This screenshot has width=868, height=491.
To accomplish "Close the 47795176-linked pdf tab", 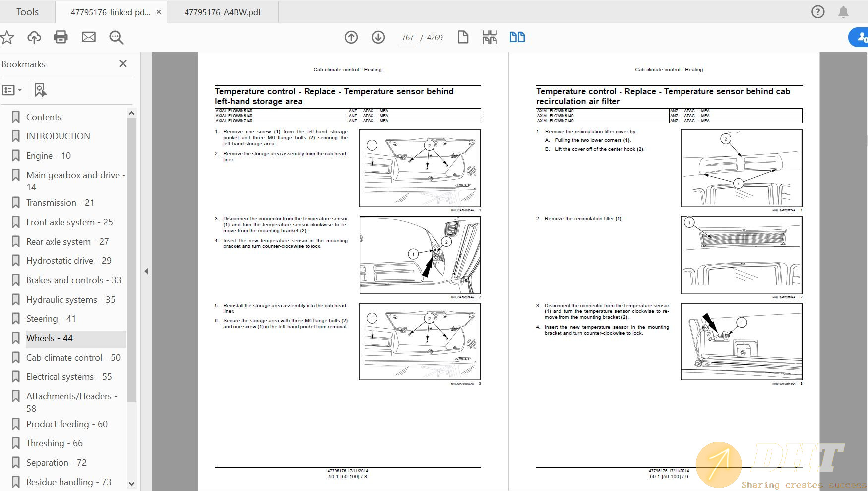I will pos(159,12).
